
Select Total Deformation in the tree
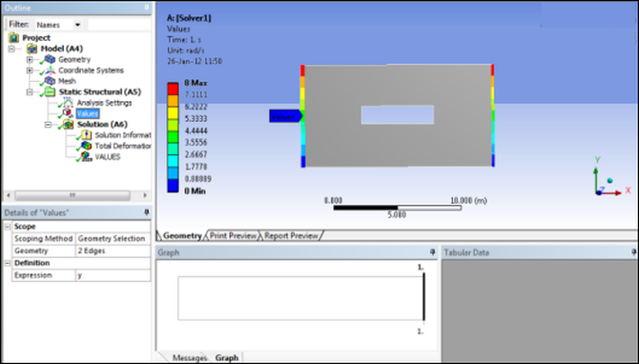[x=123, y=146]
